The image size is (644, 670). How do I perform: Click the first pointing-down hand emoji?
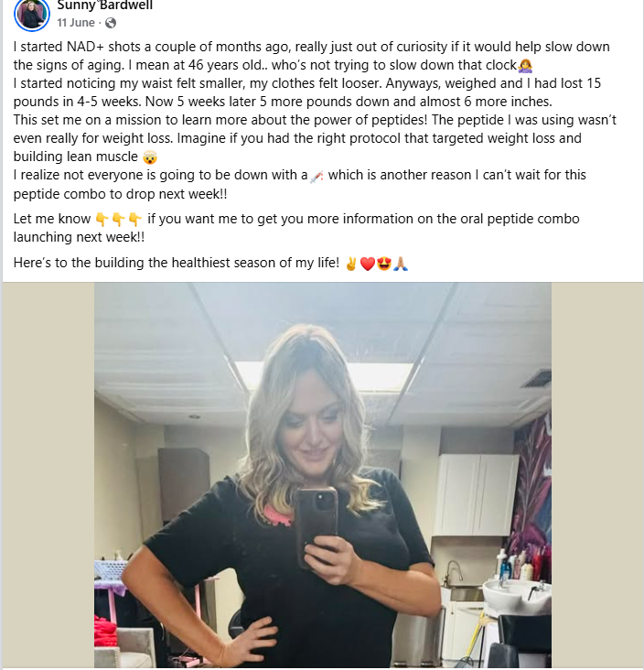click(102, 220)
